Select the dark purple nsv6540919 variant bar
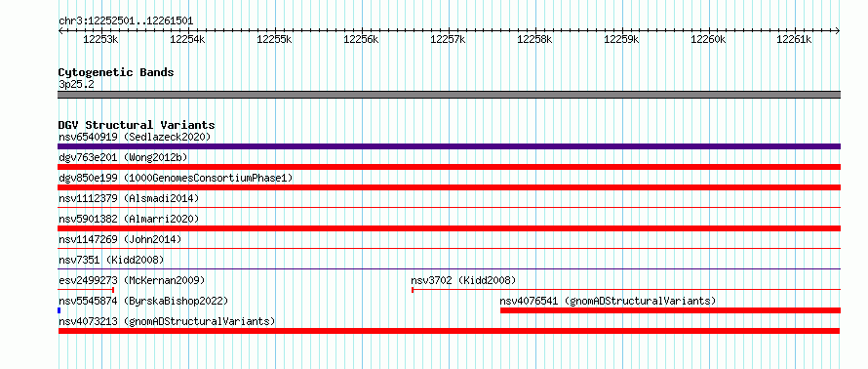 (x=450, y=146)
